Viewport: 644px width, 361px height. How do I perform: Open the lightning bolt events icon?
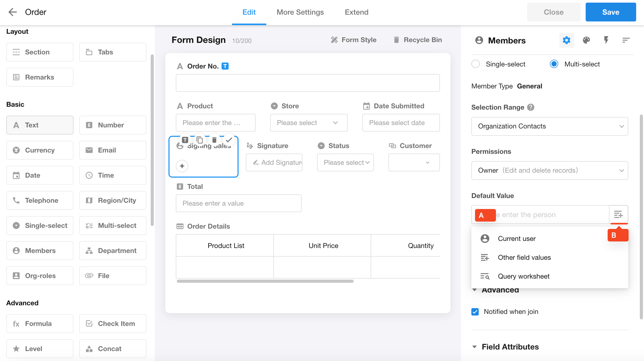coord(606,40)
